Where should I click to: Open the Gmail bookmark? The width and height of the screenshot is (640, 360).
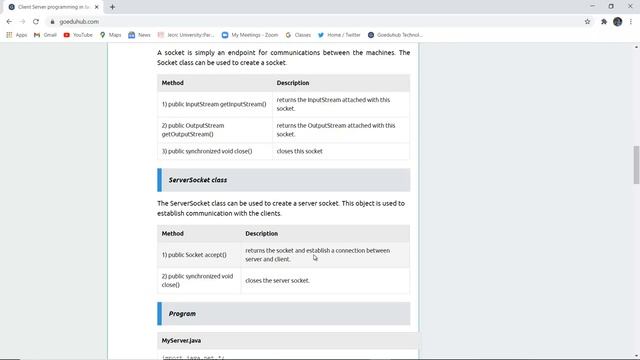(x=45, y=35)
